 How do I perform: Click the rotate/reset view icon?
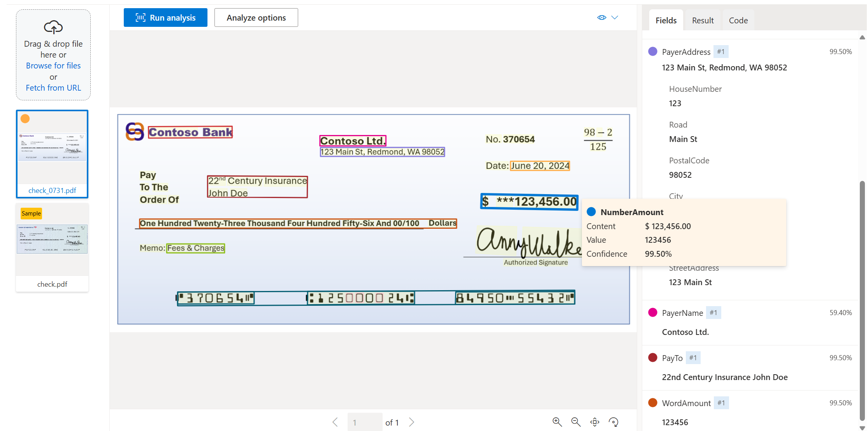(x=614, y=421)
